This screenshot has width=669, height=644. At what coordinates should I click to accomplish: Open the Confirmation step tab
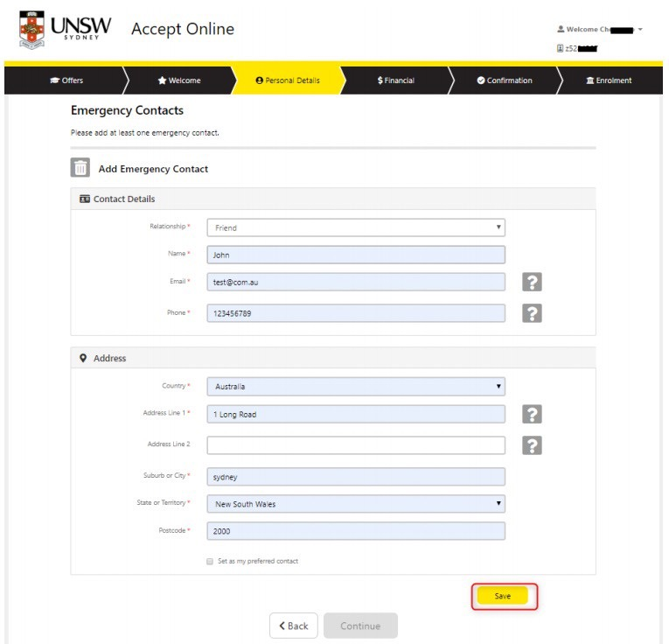click(x=505, y=80)
